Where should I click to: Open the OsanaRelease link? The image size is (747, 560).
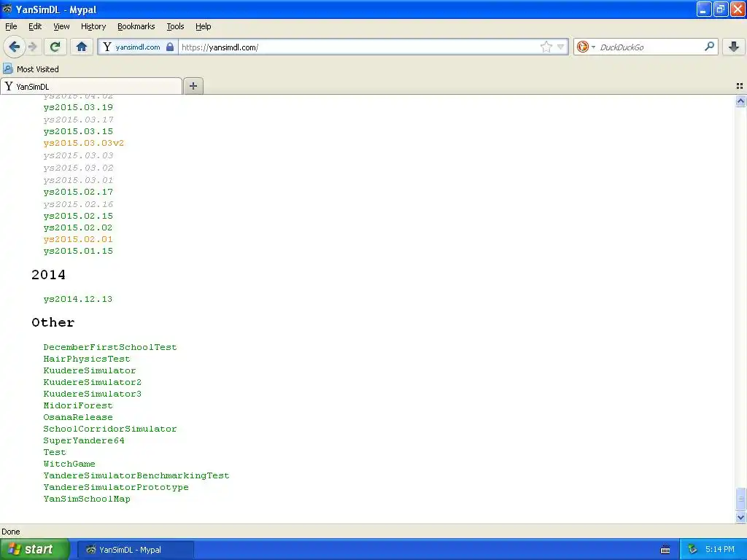click(x=78, y=417)
